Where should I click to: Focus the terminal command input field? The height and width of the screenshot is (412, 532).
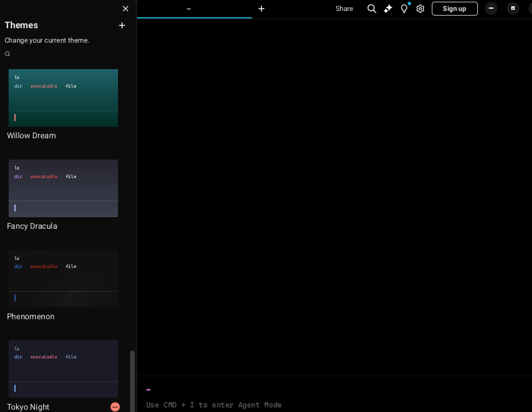[x=335, y=405]
